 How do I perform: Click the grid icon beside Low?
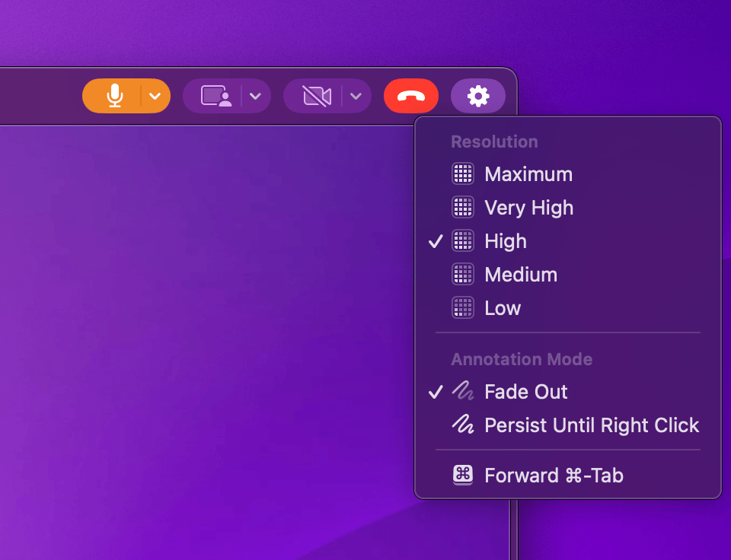click(463, 307)
